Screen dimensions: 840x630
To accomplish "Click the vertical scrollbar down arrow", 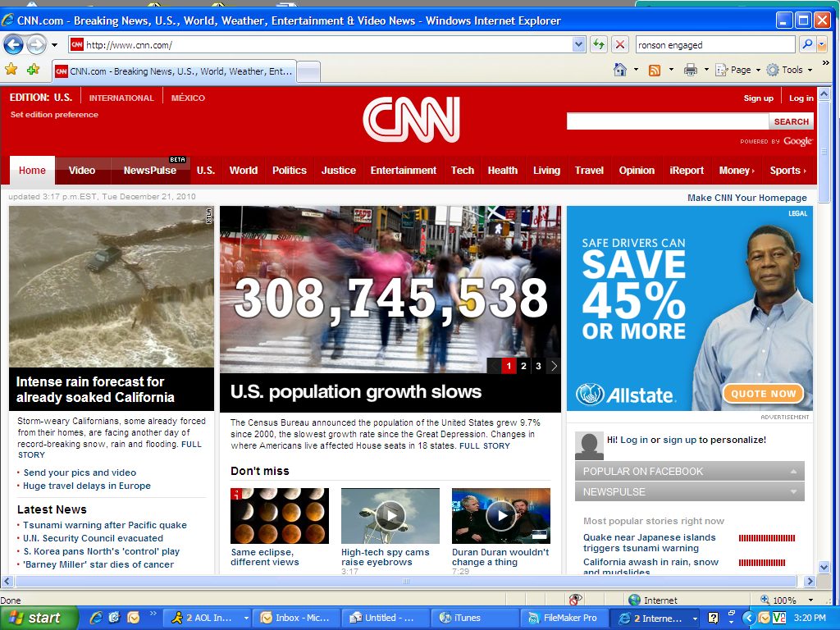I will click(x=824, y=567).
